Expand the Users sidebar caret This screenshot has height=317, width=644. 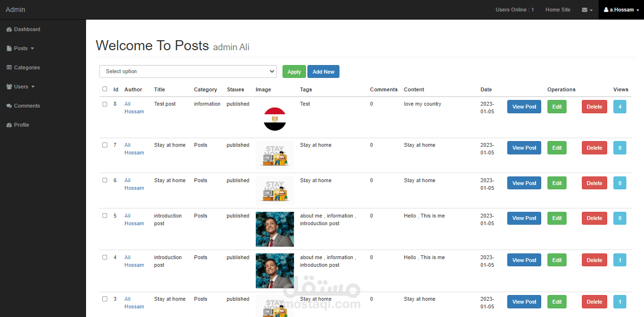33,87
